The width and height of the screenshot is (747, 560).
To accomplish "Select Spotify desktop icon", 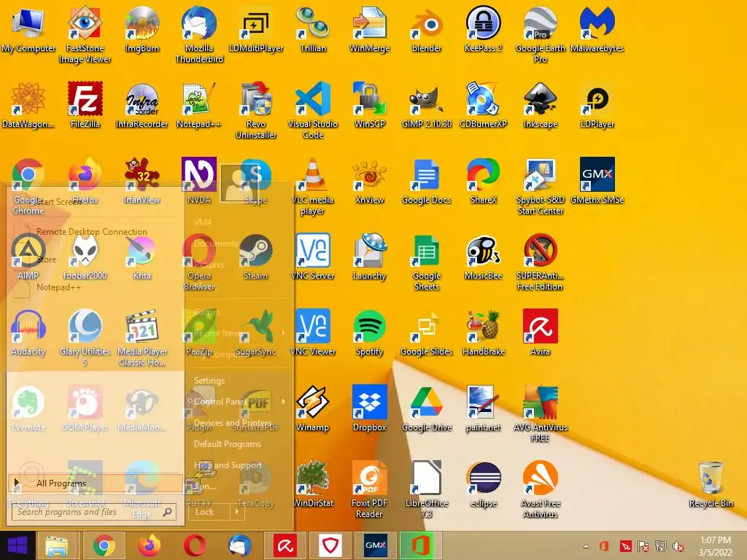I will tap(369, 332).
